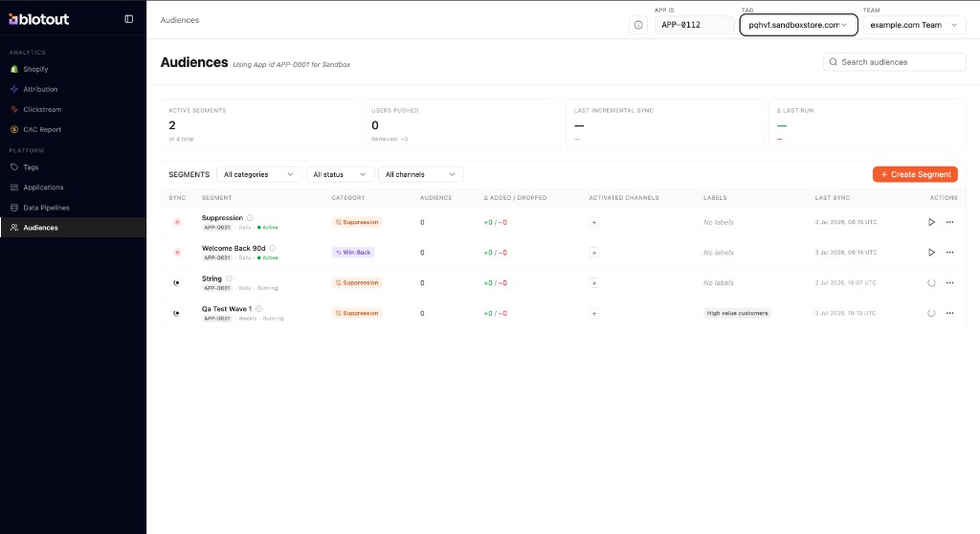Click the info icon next to Welcome Back 90d
This screenshot has height=534, width=980.
coord(273,248)
